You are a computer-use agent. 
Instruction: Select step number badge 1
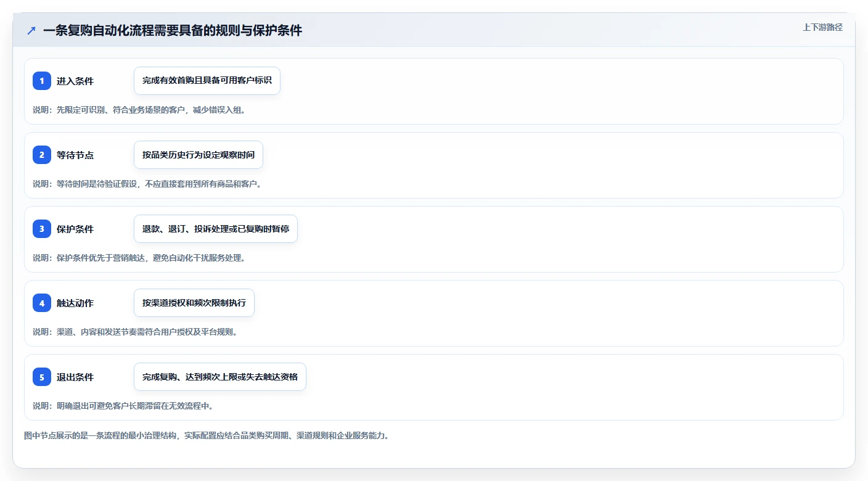tap(42, 81)
